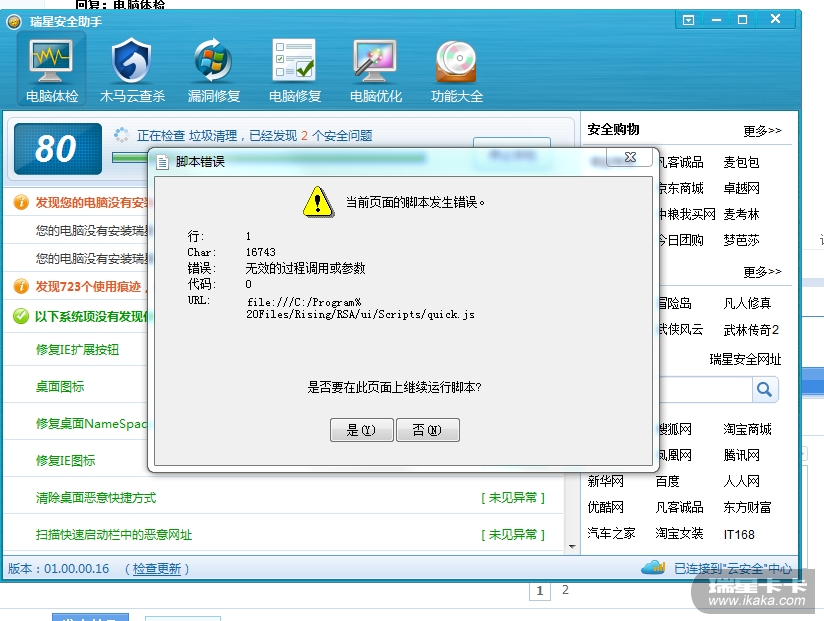Open 麦包包 shopping link
Screen dimensions: 824x621
(x=741, y=162)
